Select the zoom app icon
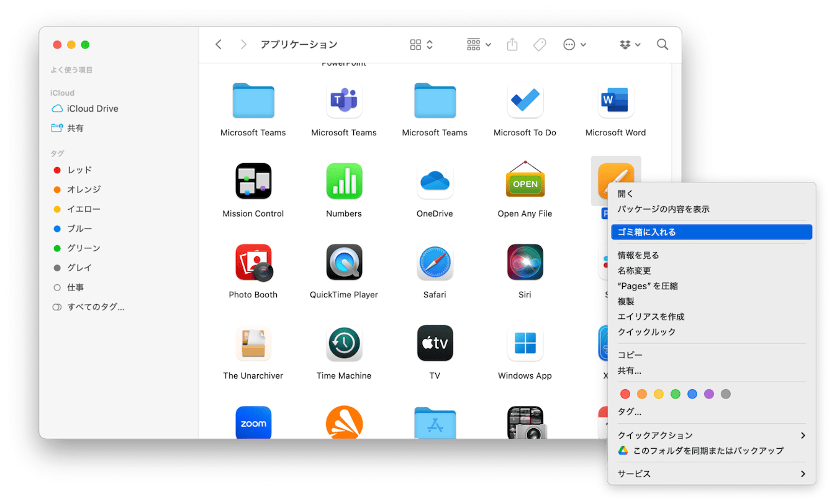This screenshot has height=504, width=832. coord(253,423)
